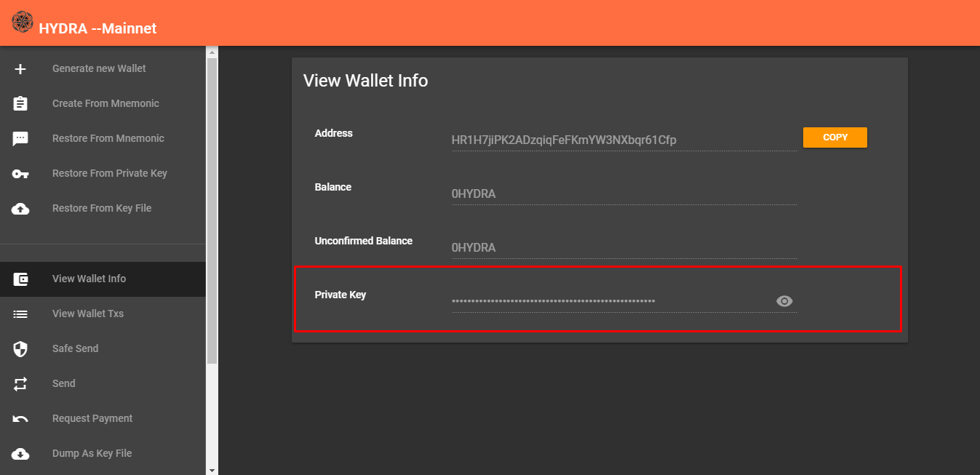Reveal the private key with the eye icon
Image resolution: width=980 pixels, height=475 pixels.
[x=784, y=301]
